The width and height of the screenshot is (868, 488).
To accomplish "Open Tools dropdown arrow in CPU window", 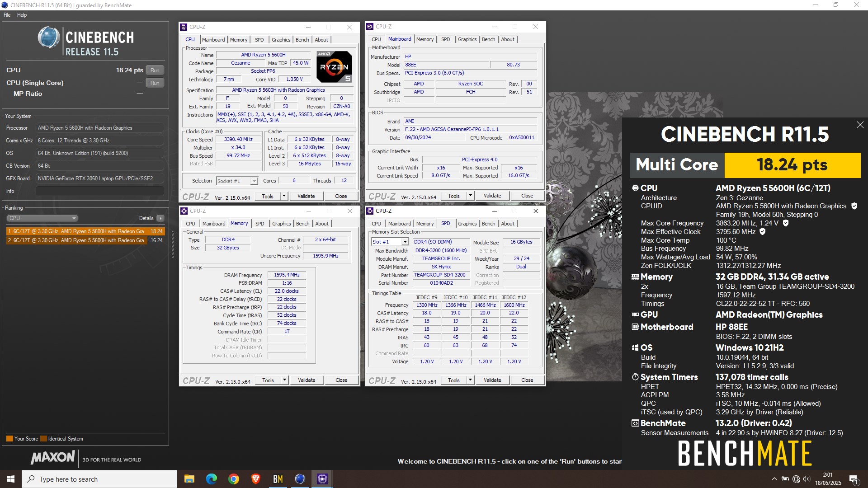I will [284, 196].
